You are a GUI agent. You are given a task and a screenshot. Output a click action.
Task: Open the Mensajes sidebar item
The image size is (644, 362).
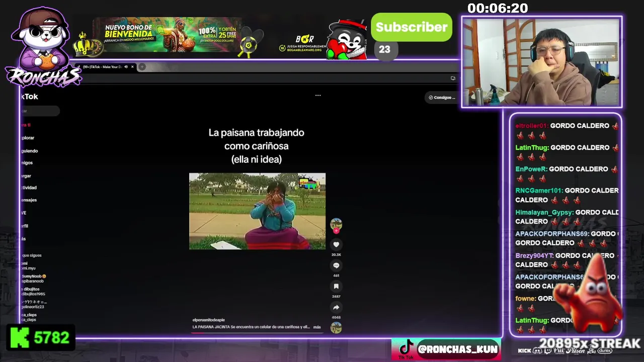tap(29, 200)
